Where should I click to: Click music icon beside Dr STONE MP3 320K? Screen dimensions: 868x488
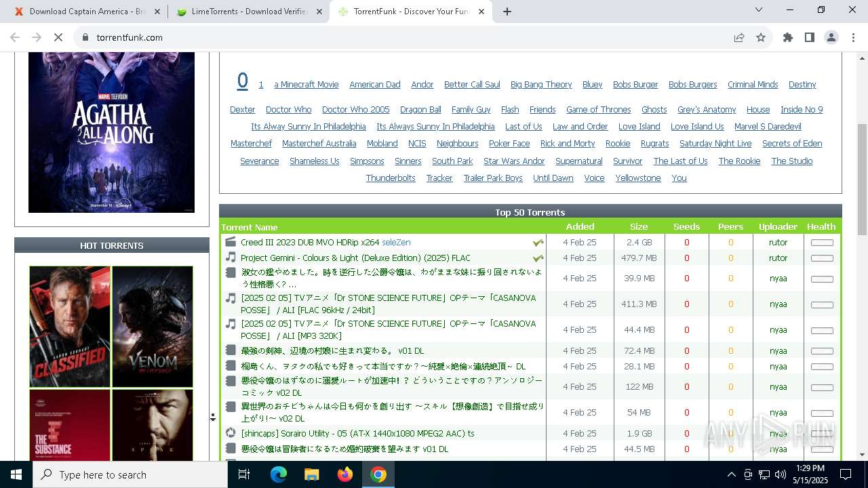(231, 324)
